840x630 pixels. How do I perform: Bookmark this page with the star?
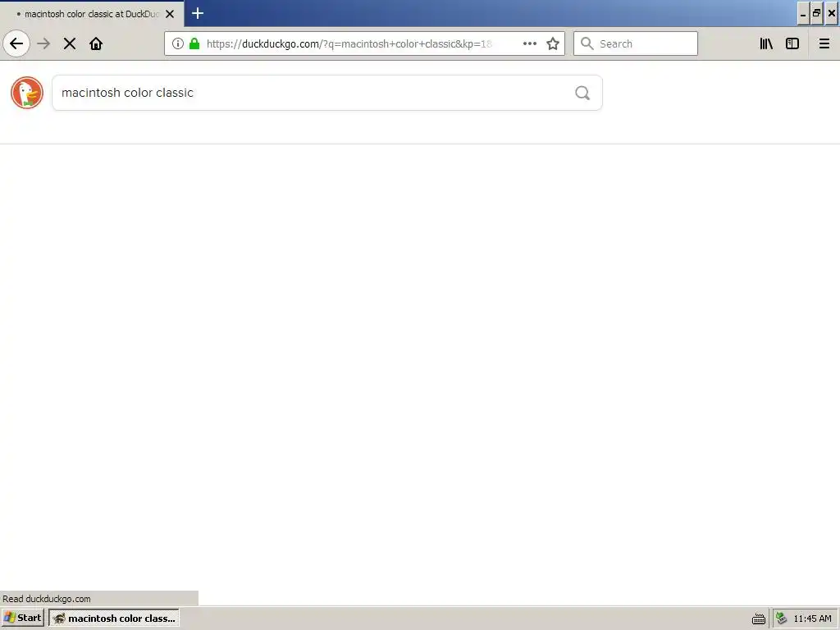553,43
